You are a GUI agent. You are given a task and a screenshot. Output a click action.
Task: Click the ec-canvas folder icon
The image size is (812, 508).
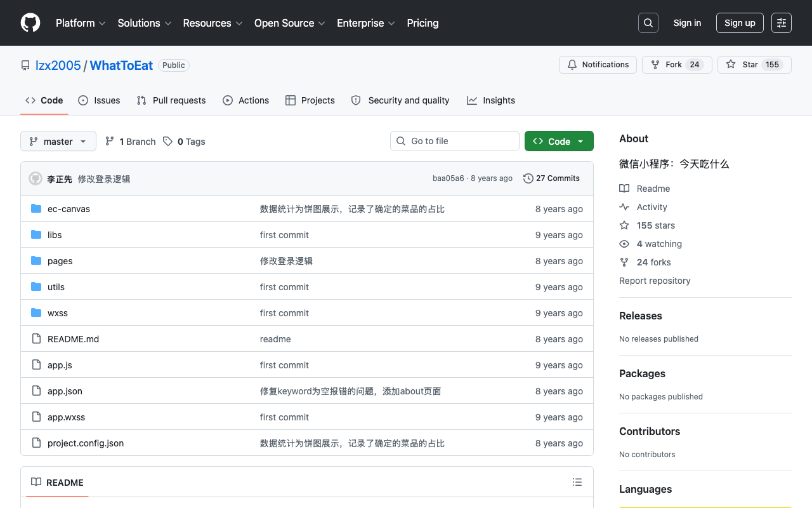[x=36, y=209]
